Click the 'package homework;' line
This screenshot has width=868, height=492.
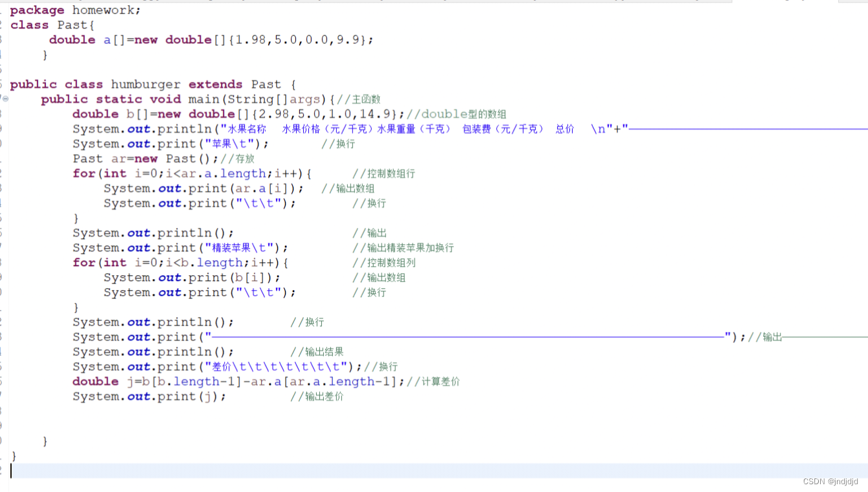click(76, 10)
